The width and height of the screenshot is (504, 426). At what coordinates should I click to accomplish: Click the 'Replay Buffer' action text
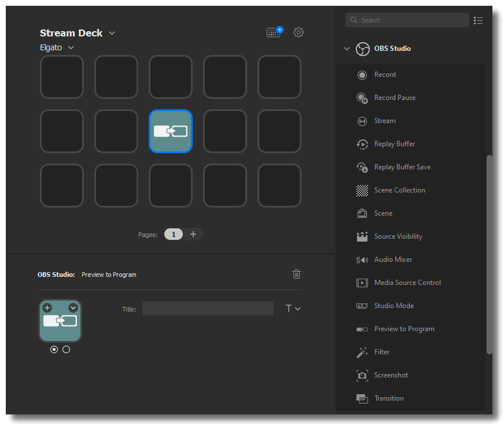click(x=395, y=144)
